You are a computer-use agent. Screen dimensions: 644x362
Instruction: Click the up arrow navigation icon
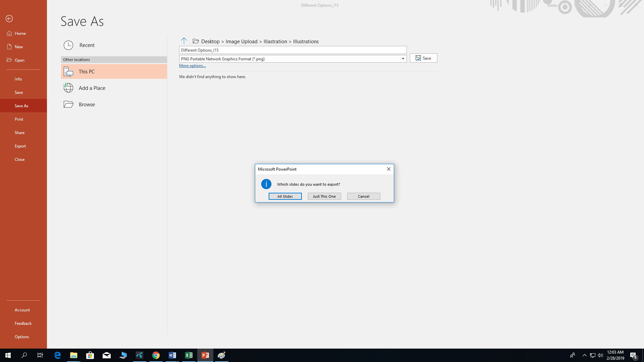tap(184, 41)
